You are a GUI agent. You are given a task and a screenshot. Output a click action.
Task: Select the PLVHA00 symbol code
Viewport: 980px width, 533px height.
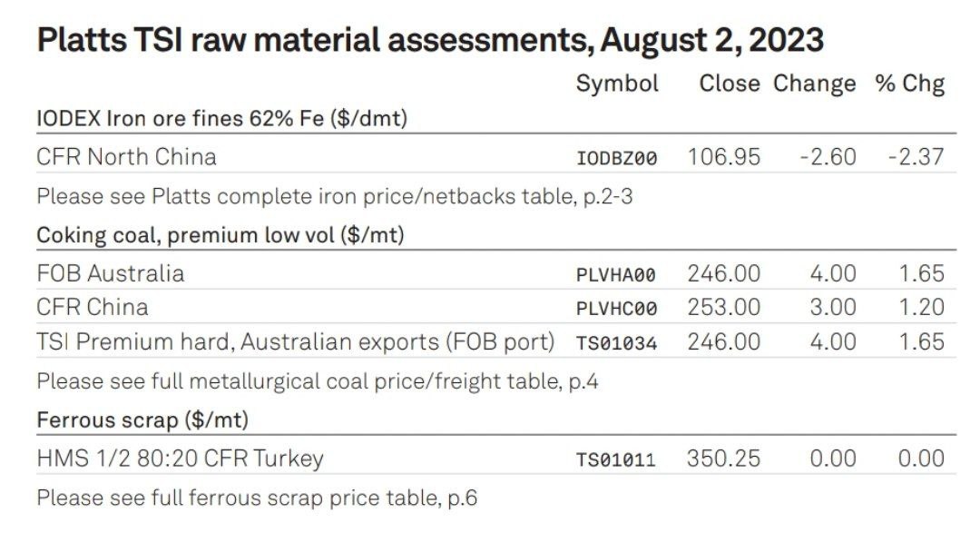pyautogui.click(x=615, y=274)
